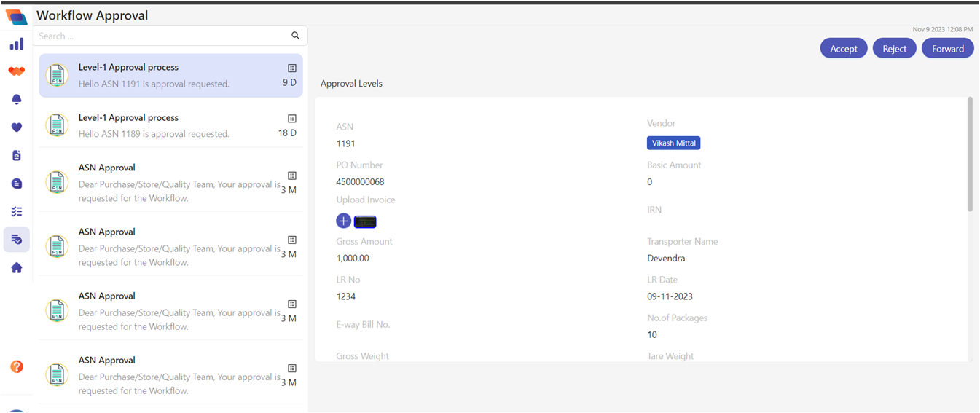
Task: Select the active workflow approval sidebar icon
Action: coord(16,239)
